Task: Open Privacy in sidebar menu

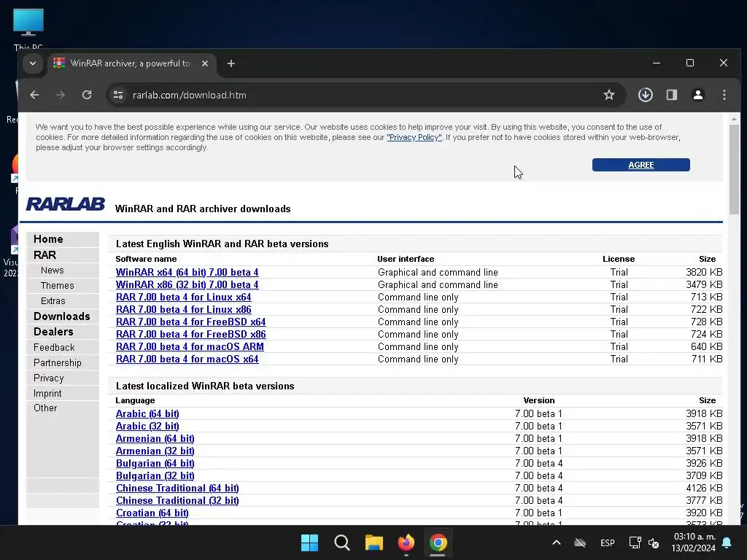Action: click(48, 378)
